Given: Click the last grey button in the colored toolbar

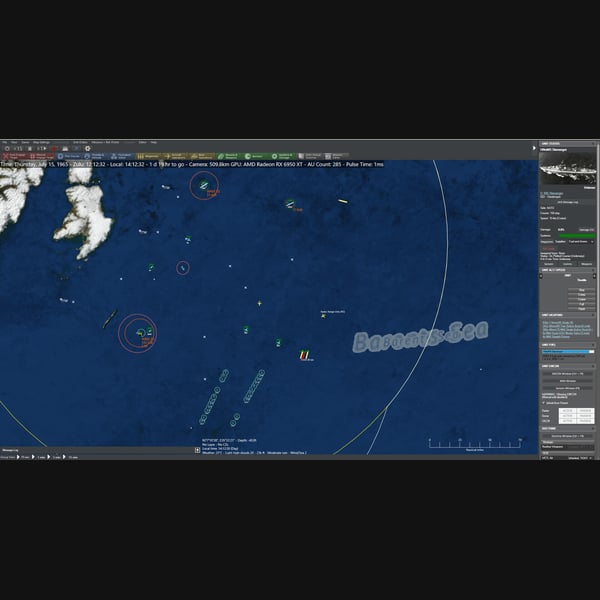Looking at the screenshot, I should (336, 156).
